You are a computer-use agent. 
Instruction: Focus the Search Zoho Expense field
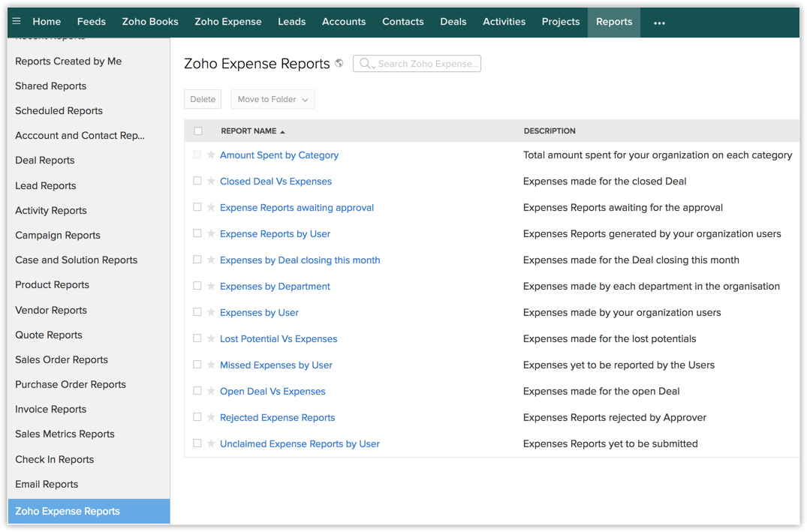[417, 64]
